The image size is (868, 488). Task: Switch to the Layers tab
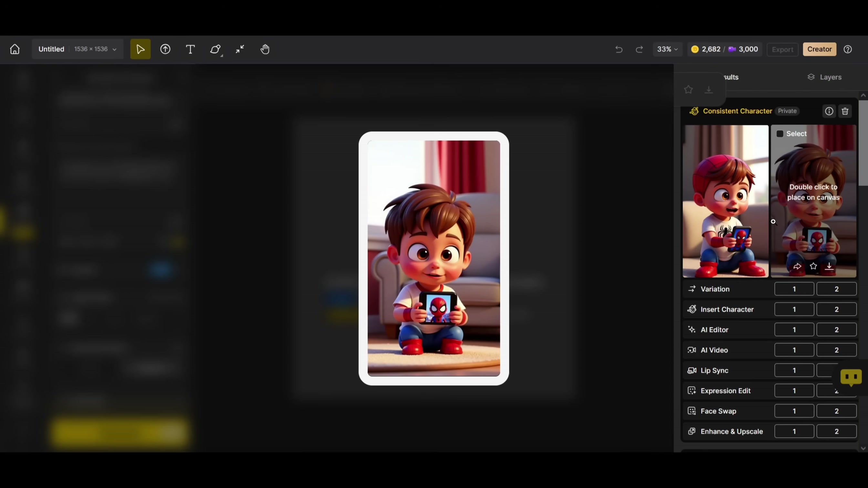click(824, 77)
